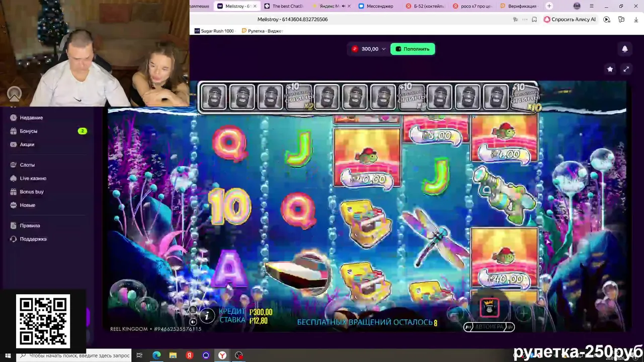Screen dimensions: 644x362
Task: Open the Бонусы sidebar section
Action: [29, 131]
